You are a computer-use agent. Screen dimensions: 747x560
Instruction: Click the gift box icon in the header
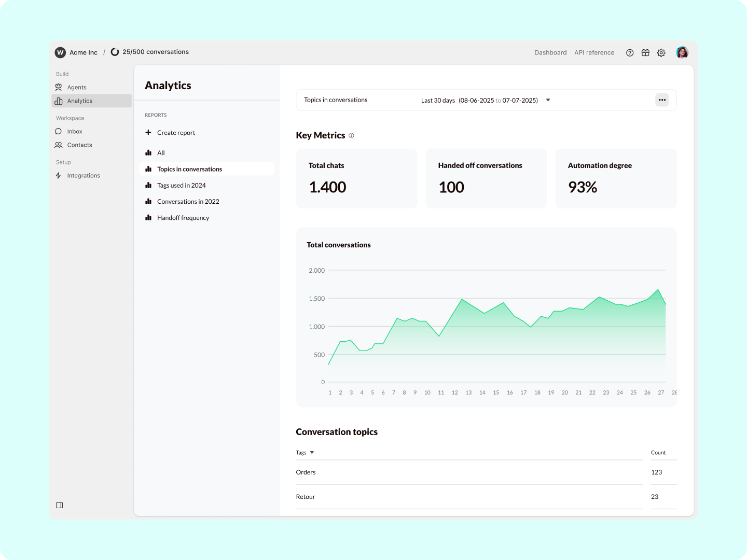(645, 52)
